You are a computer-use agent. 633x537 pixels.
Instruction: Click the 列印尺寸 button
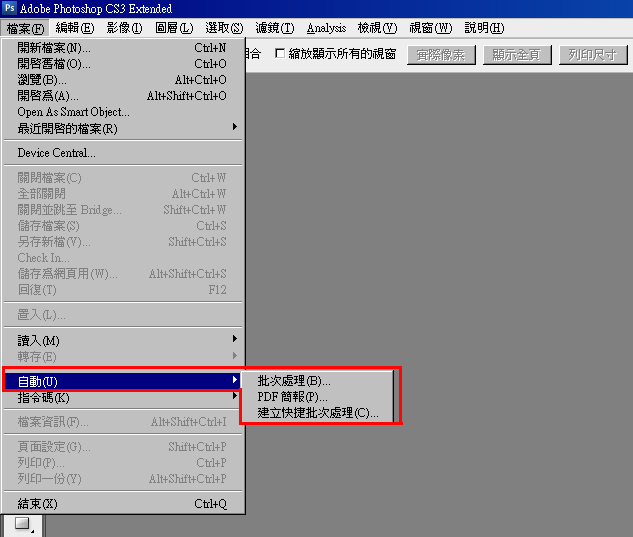click(593, 55)
